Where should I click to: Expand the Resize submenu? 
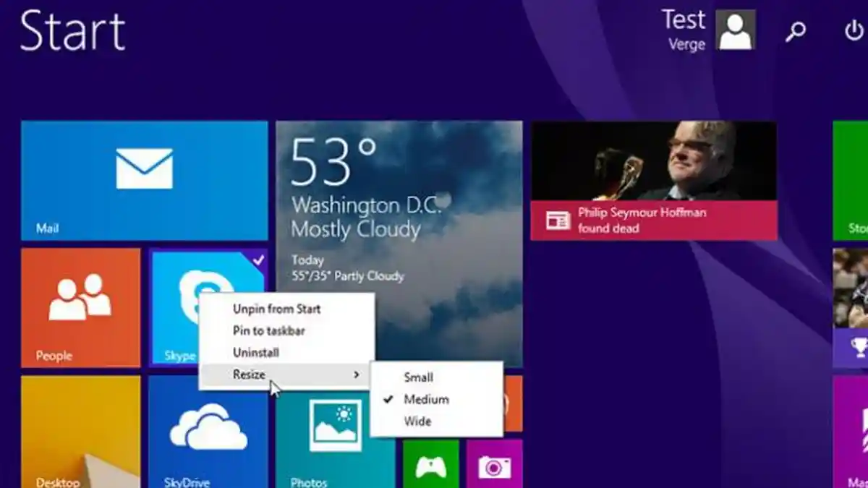point(286,374)
